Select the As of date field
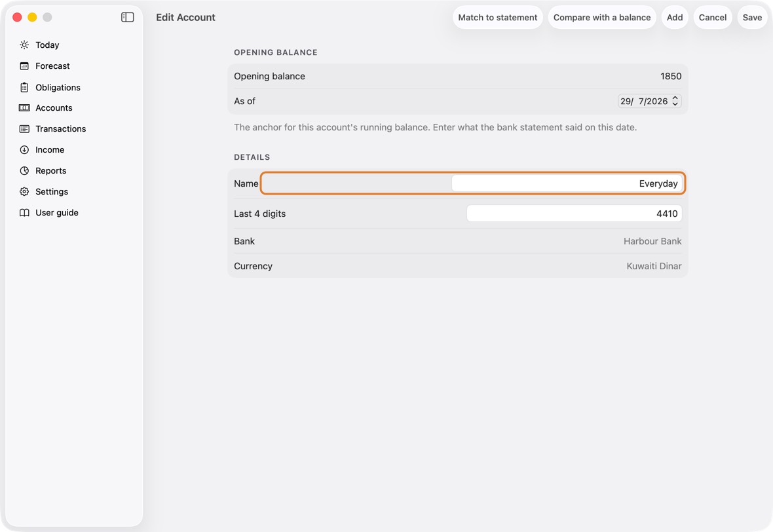Screen dimensions: 773x532 click(650, 101)
